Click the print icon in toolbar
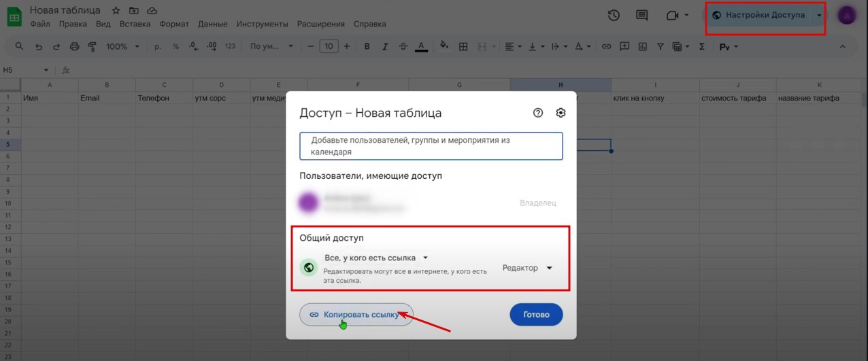868x361 pixels. (x=75, y=46)
